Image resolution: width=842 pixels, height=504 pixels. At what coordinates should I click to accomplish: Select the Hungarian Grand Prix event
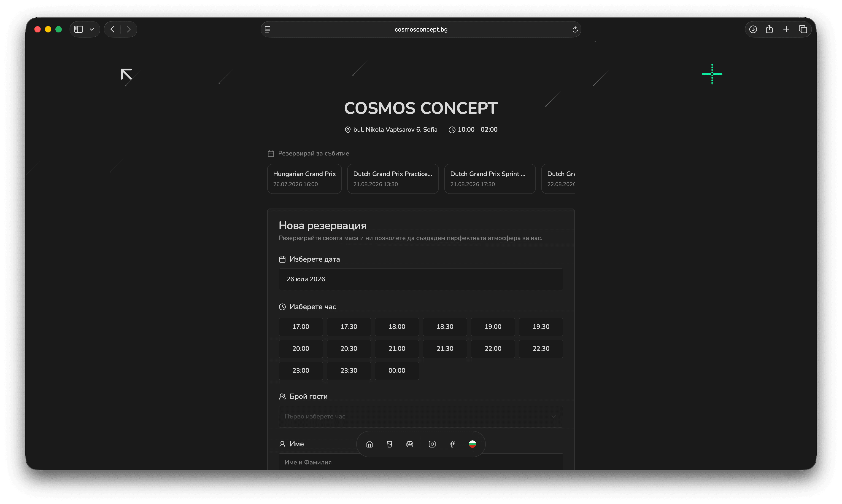[x=305, y=179]
